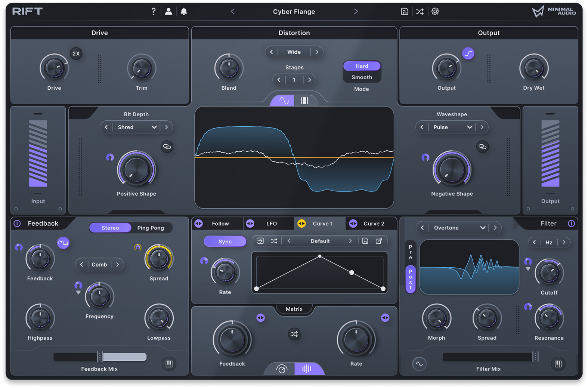Viewport: 588px width, 388px height.
Task: Select previous waveshape before Pulse
Action: [x=422, y=127]
